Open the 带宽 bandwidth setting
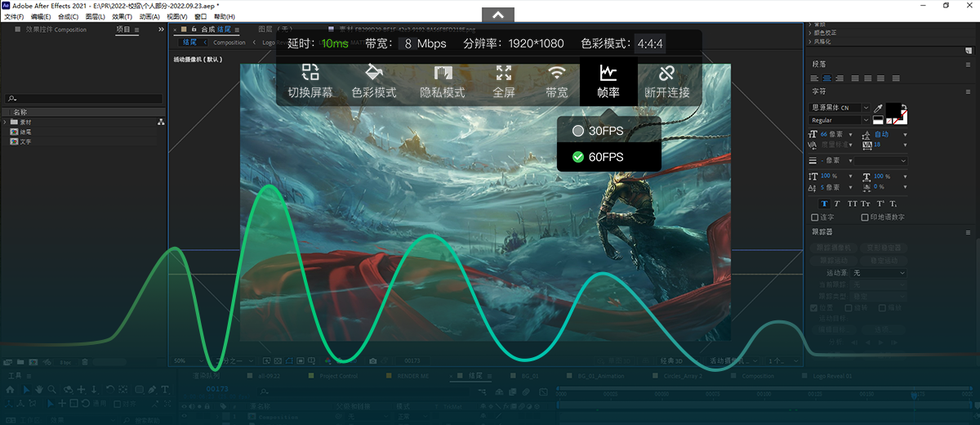 [x=557, y=81]
